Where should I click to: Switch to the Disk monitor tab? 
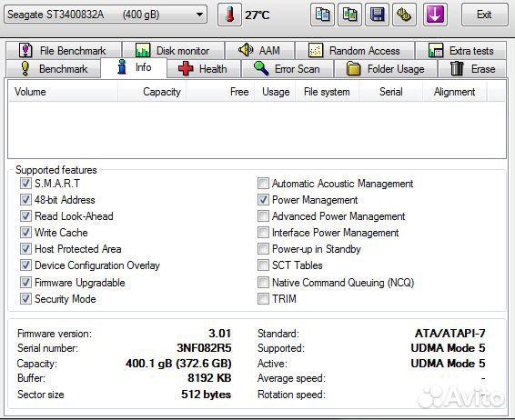174,51
